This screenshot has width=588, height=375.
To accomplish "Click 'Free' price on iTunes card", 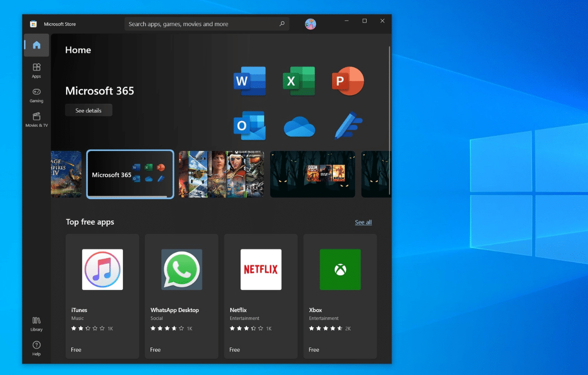I will pos(76,350).
